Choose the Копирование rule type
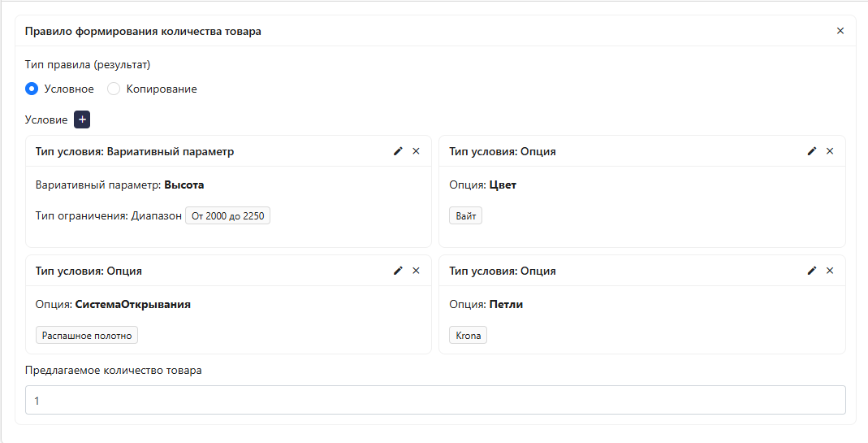The image size is (868, 443). click(x=114, y=89)
